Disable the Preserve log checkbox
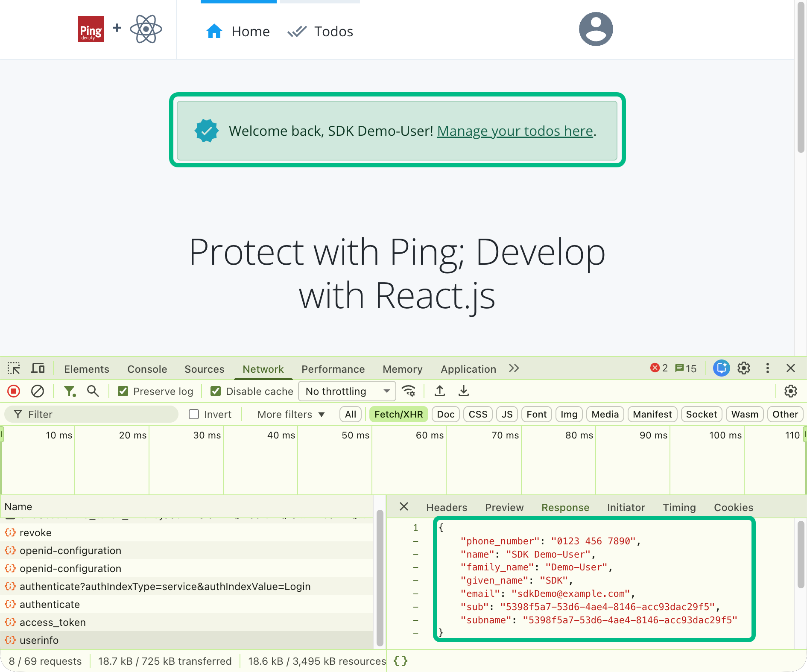This screenshot has width=807, height=672. click(123, 391)
